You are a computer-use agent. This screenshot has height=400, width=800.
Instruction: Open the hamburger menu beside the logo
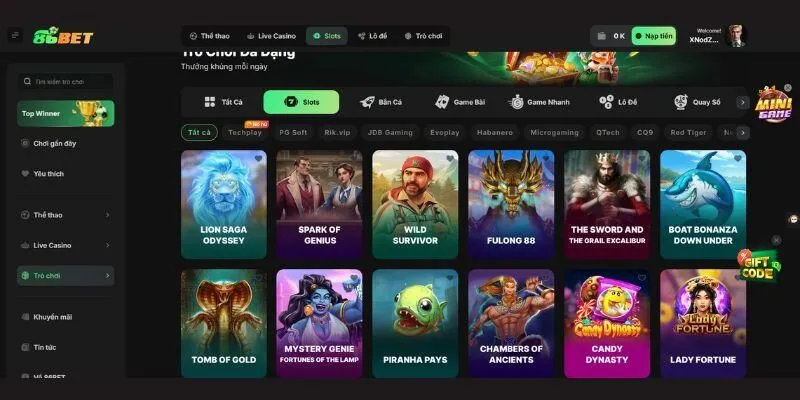[x=15, y=35]
